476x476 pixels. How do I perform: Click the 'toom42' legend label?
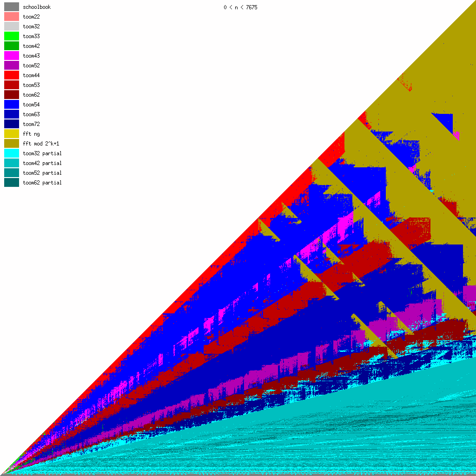pos(31,46)
